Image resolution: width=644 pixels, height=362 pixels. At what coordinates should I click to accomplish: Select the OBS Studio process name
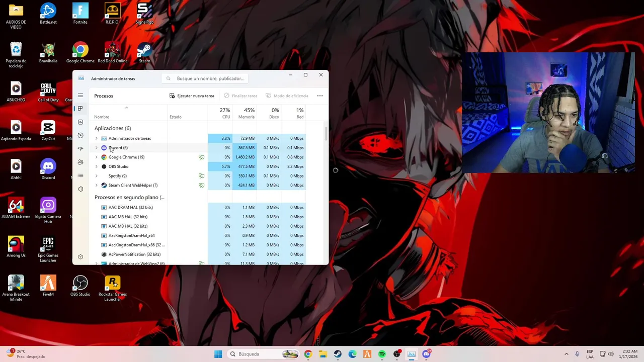coord(118,166)
